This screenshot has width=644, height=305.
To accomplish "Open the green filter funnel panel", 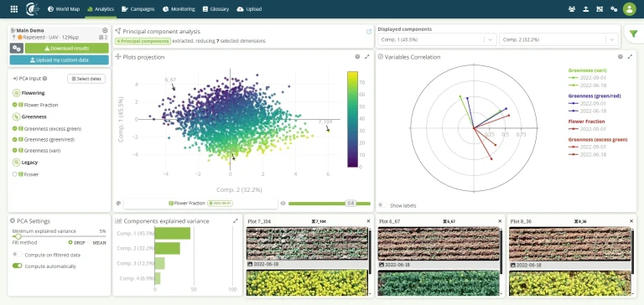I will tap(634, 34).
